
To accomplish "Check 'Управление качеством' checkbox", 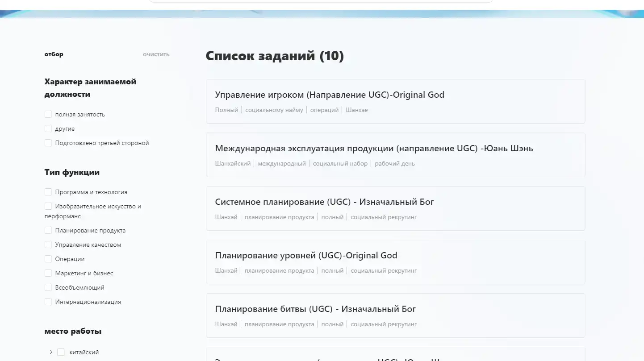I will (48, 245).
